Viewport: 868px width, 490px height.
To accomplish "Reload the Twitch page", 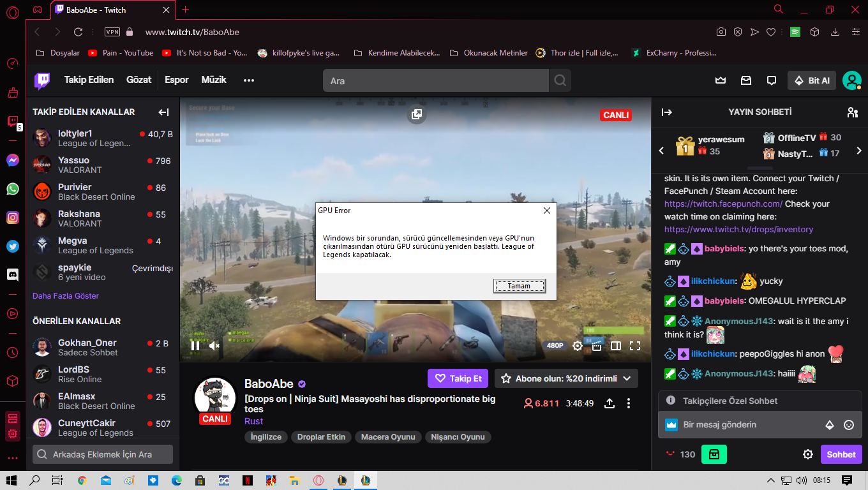I will point(79,32).
